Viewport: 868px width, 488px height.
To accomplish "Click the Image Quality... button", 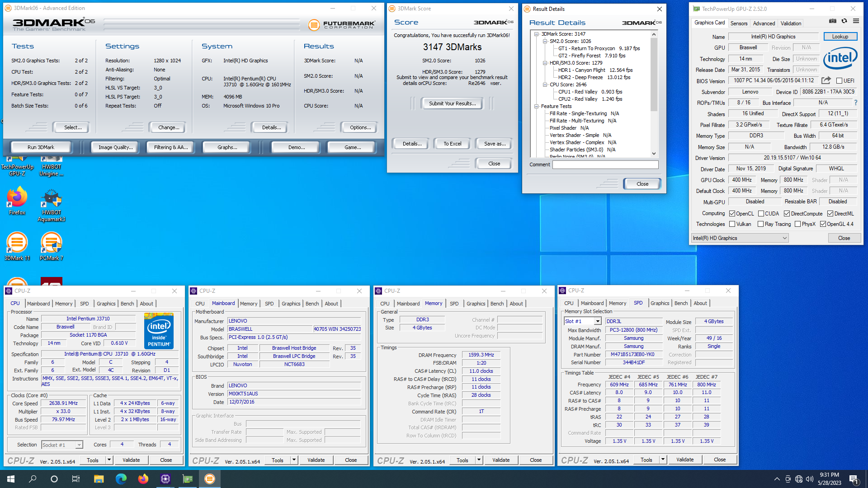I will pos(116,147).
